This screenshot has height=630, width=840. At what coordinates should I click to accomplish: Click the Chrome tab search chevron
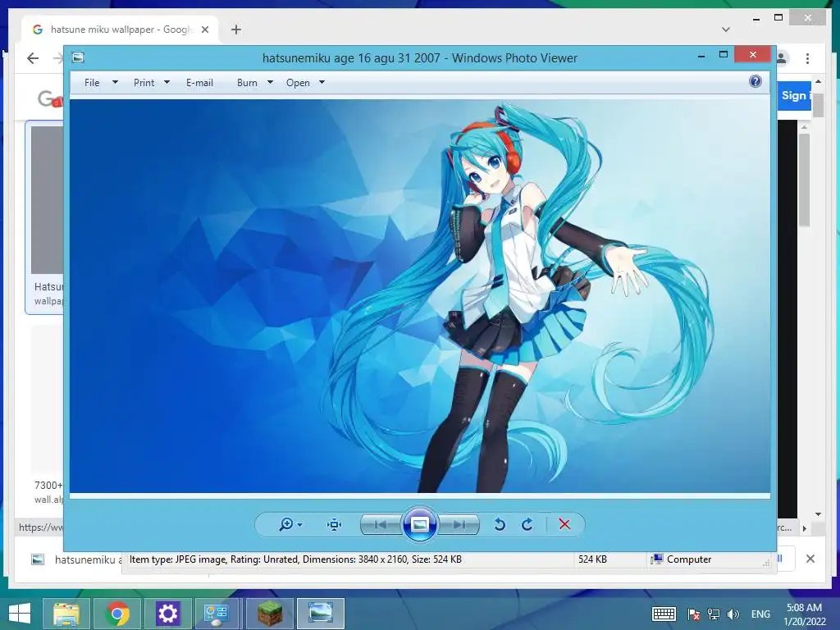coord(725,30)
